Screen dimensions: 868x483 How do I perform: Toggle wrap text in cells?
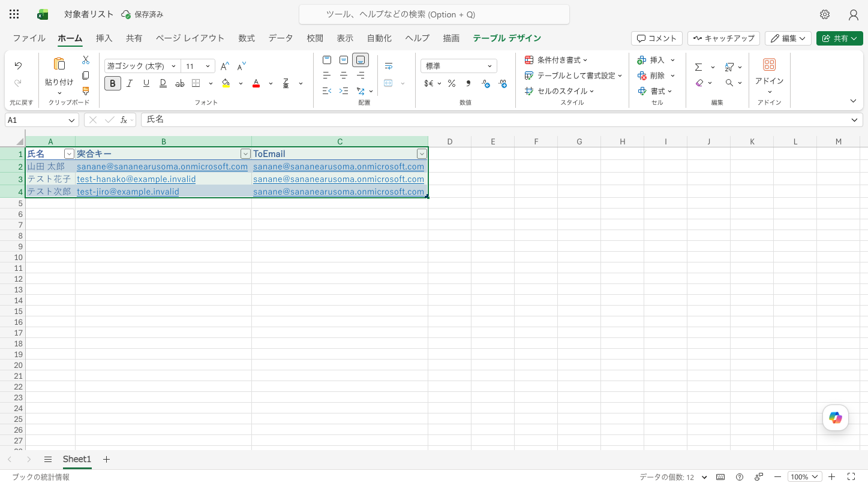[x=389, y=66]
